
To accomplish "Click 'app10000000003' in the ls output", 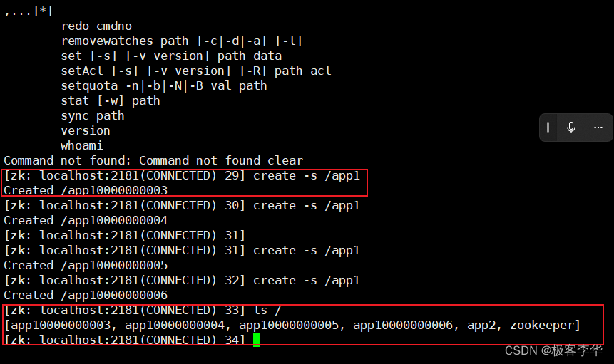I will 61,326.
